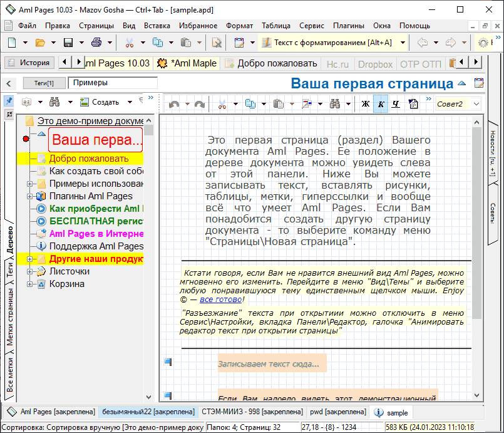Open the dropdown arrow next to 'Создать'
The height and width of the screenshot is (433, 504).
130,102
